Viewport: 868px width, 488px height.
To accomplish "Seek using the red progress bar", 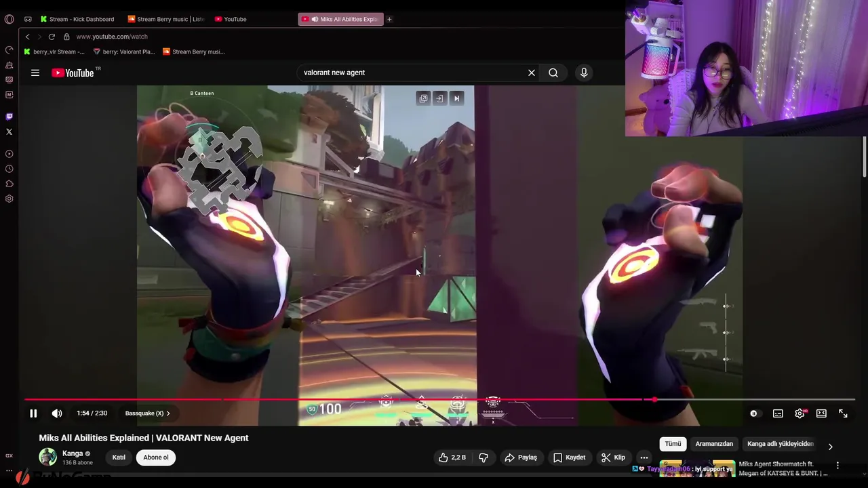I will tap(439, 400).
